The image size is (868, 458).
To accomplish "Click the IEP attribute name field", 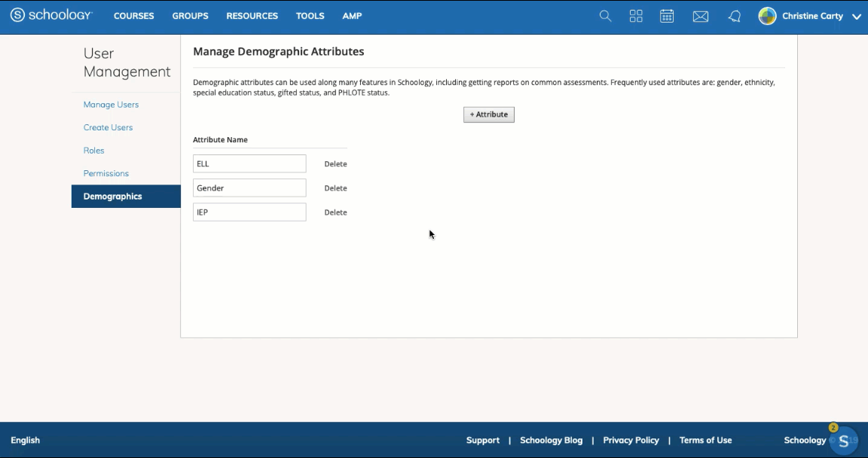I will point(249,212).
